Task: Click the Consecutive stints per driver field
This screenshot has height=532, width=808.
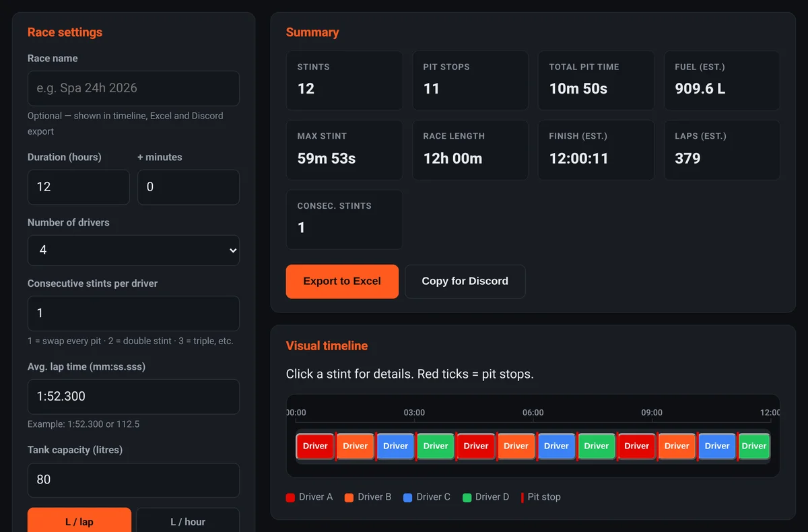Action: click(133, 313)
